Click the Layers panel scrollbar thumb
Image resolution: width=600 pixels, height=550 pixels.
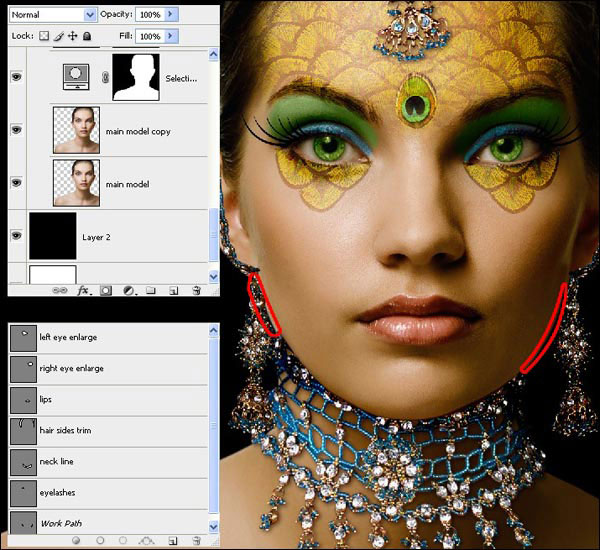coord(214,235)
